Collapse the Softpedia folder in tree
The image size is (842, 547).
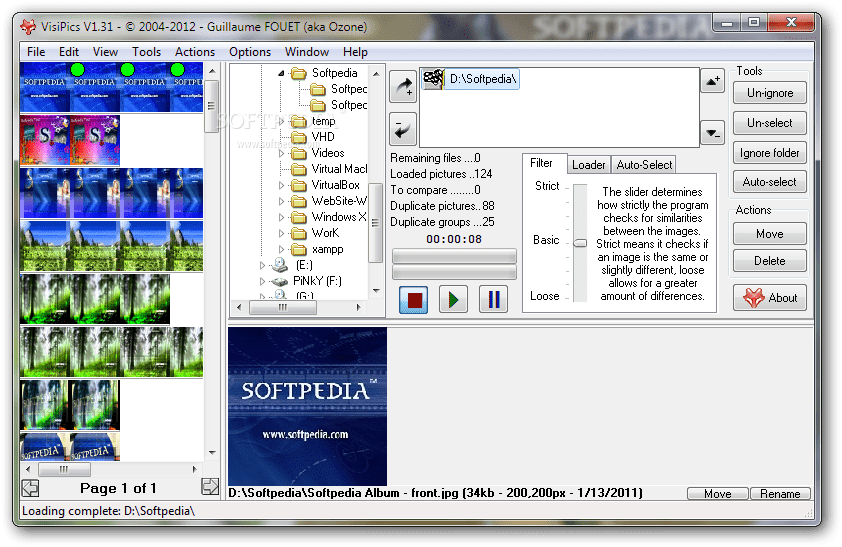[x=283, y=73]
